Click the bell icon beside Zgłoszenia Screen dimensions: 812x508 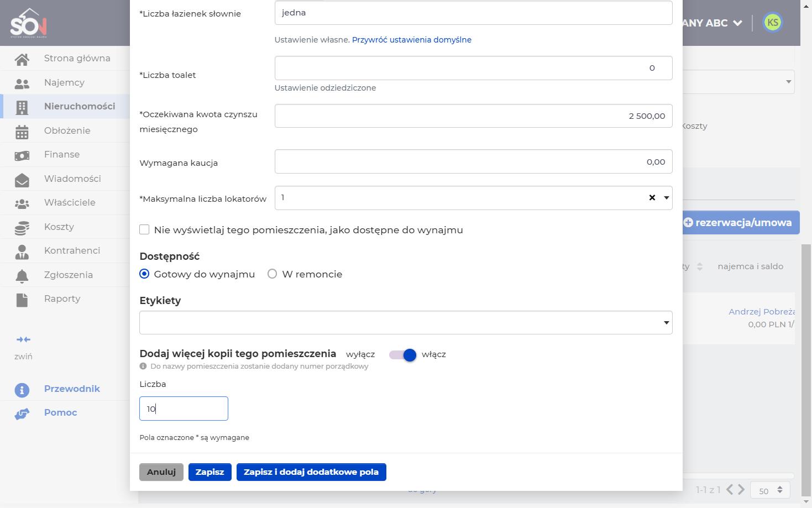point(22,276)
